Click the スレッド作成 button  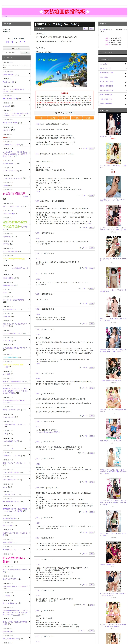point(16,48)
